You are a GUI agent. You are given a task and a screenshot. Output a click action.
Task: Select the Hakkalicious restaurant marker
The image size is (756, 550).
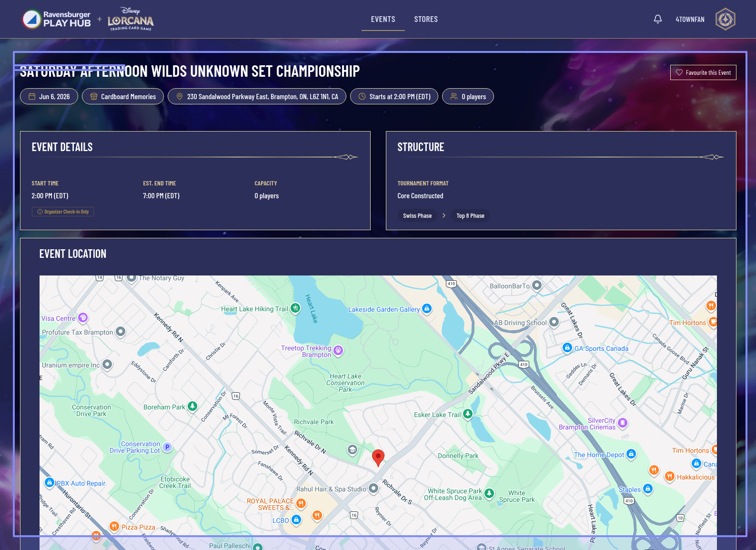pyautogui.click(x=670, y=477)
